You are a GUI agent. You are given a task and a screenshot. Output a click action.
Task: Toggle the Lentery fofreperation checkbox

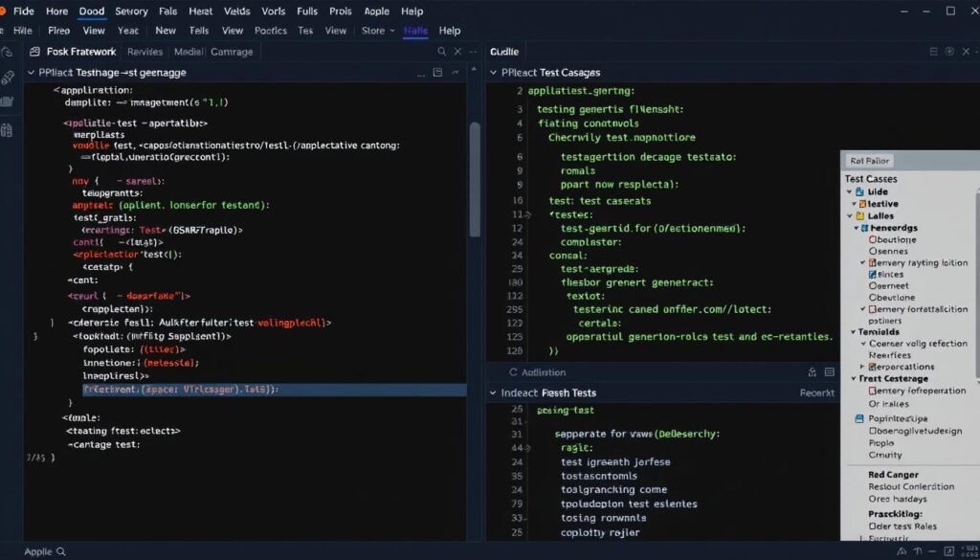873,391
